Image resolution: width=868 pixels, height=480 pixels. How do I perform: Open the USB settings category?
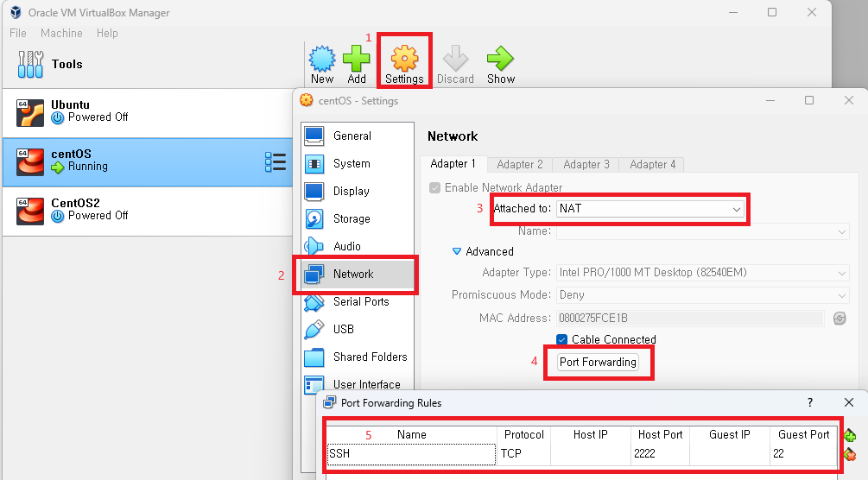(x=358, y=330)
